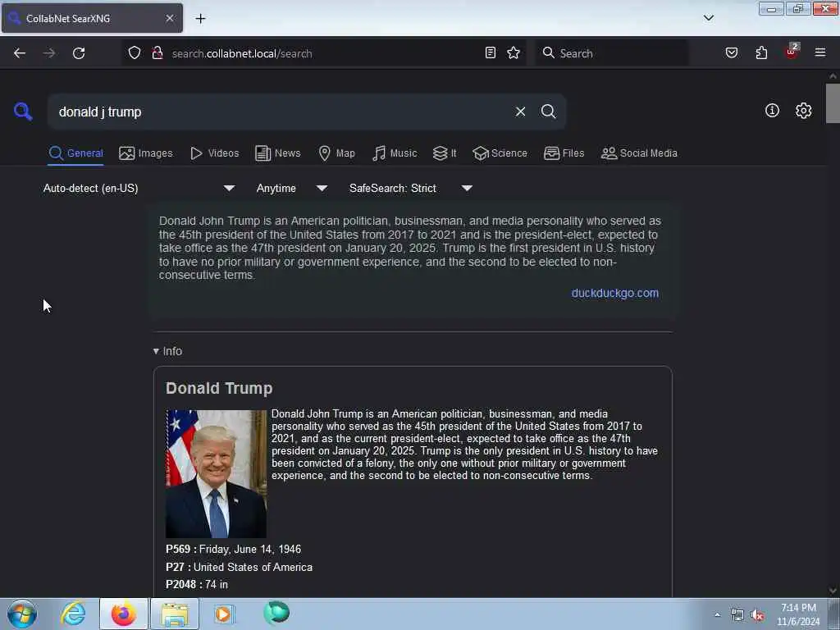This screenshot has height=630, width=840.
Task: Switch to the Science category
Action: tap(500, 153)
